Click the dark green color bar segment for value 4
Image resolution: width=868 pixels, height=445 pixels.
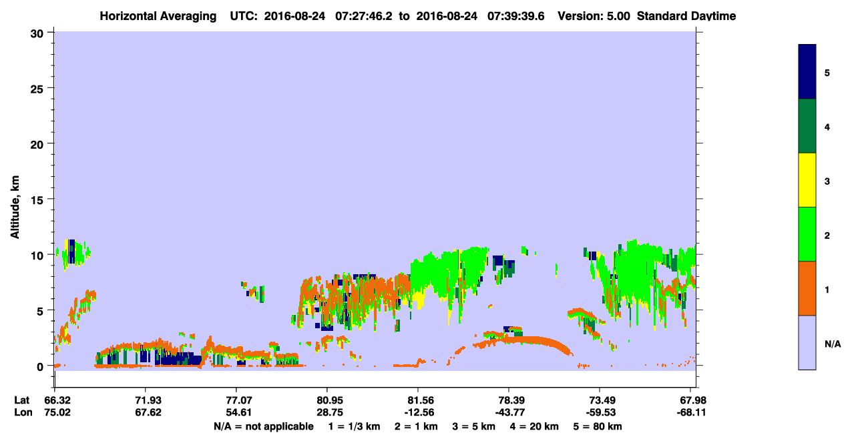point(807,126)
